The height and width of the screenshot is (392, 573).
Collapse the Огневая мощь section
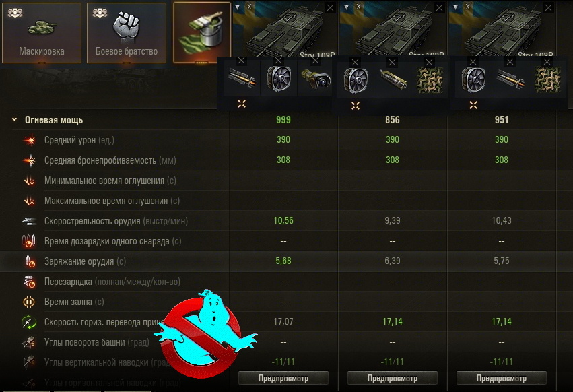15,120
